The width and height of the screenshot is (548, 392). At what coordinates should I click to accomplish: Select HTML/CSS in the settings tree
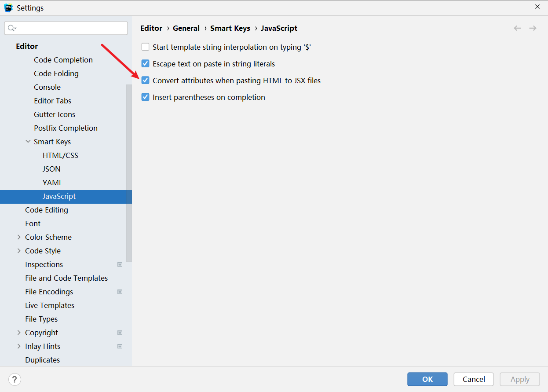coord(60,155)
